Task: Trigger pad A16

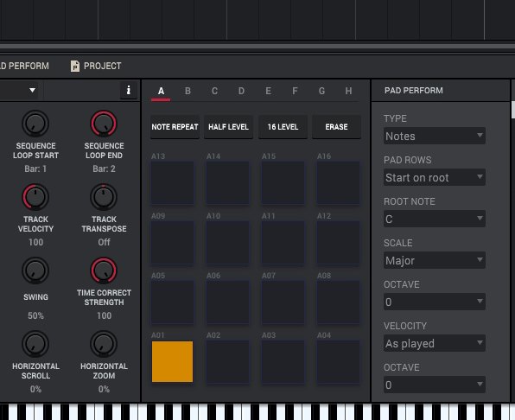Action: pos(339,183)
